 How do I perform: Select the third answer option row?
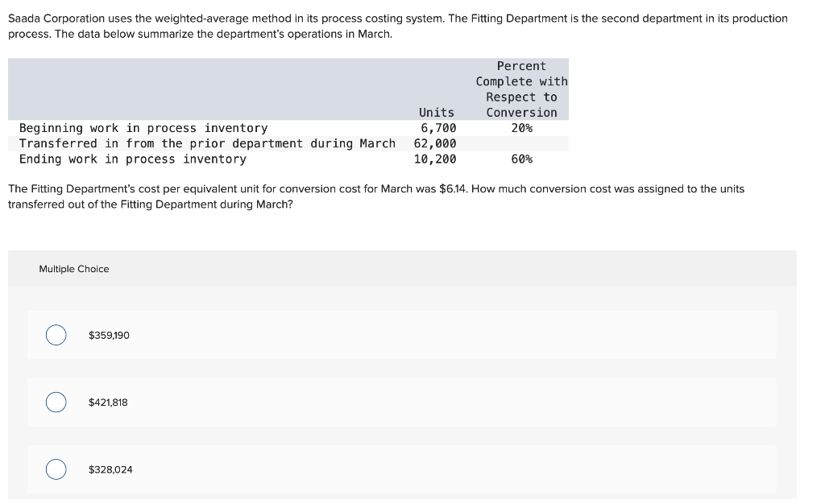click(402, 469)
